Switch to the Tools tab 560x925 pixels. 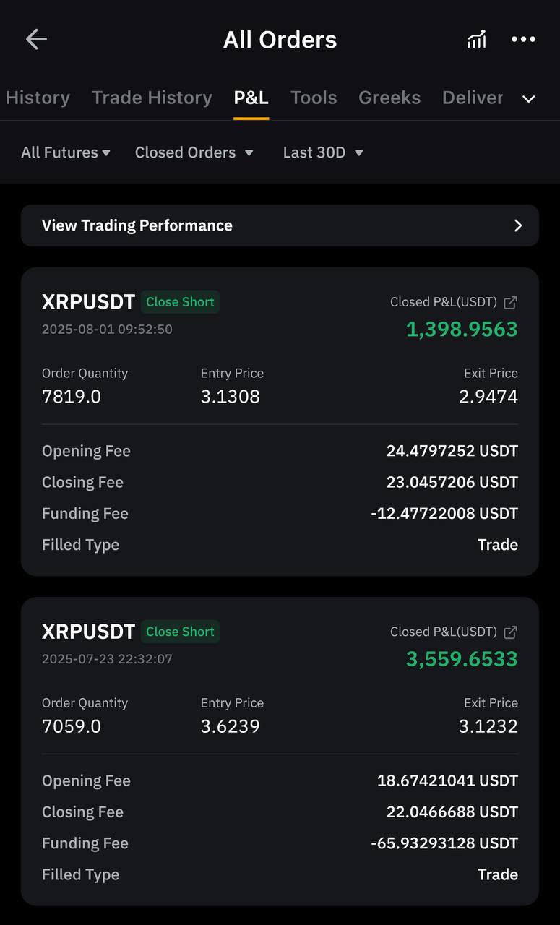click(314, 98)
